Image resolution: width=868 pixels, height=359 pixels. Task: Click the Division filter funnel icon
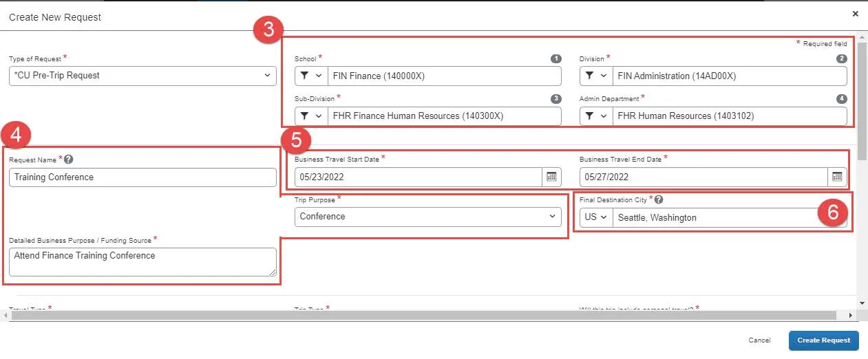[589, 76]
